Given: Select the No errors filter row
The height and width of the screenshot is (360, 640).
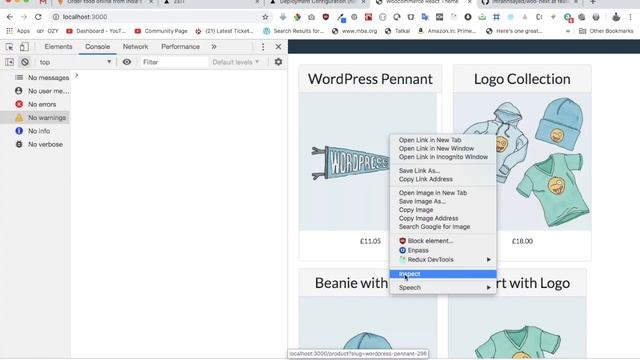Looking at the screenshot, I should pyautogui.click(x=35, y=104).
